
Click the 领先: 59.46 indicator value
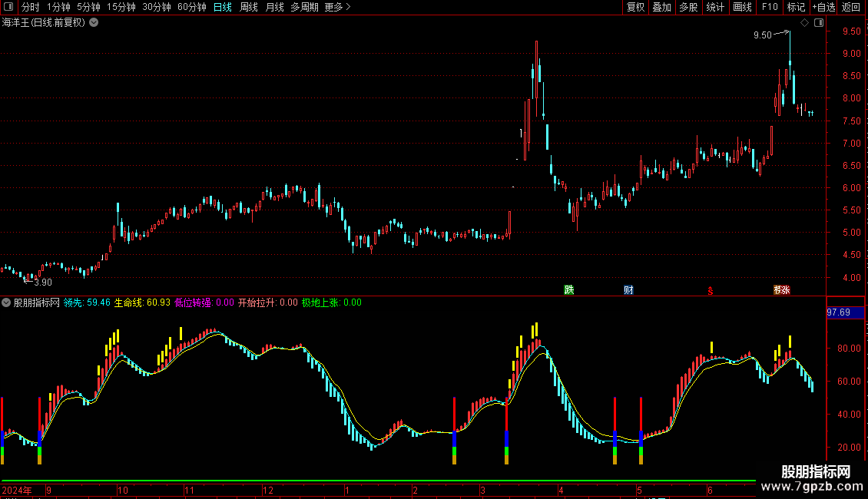(87, 302)
